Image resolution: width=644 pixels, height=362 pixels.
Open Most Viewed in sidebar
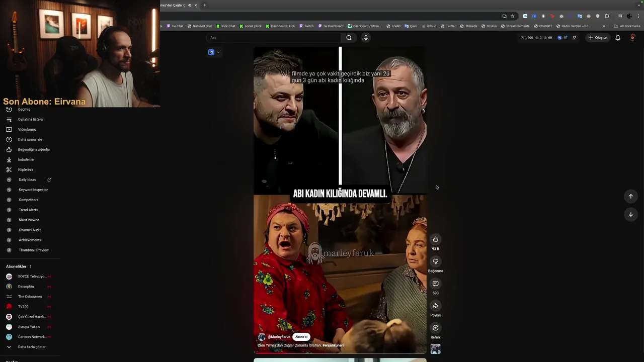(29, 220)
